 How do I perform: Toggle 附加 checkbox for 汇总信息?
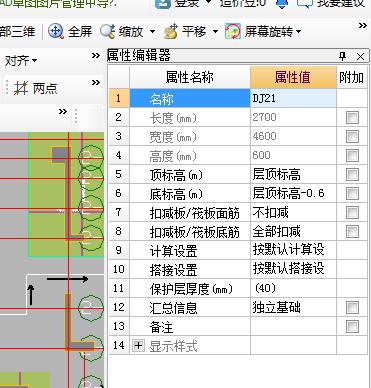pyautogui.click(x=352, y=307)
